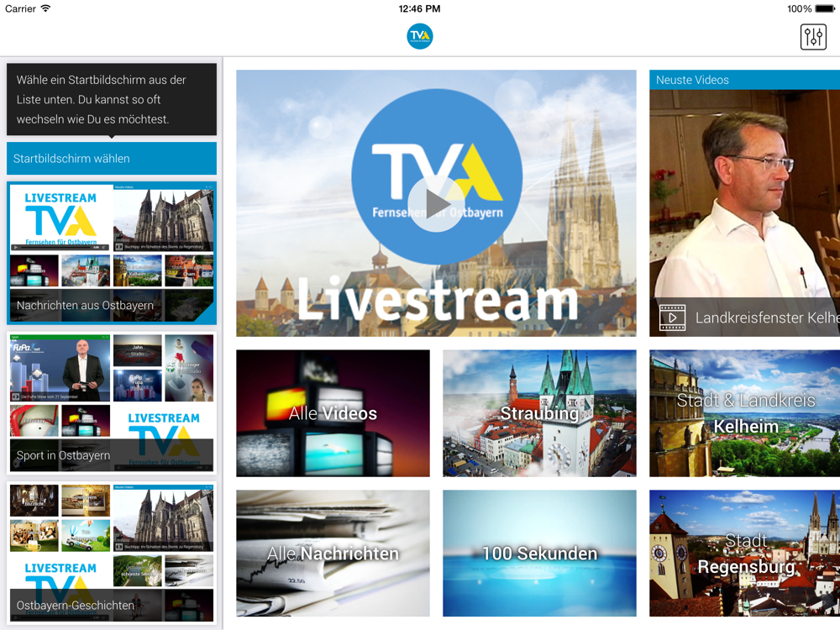840x630 pixels.
Task: Click the Startbildschirm wählen header
Action: coord(112,158)
